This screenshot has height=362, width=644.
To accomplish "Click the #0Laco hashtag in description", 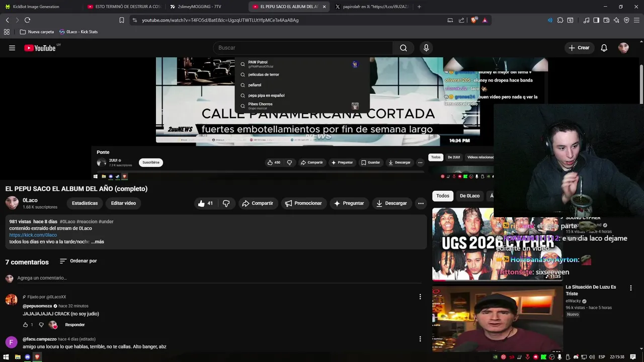I will (x=67, y=222).
